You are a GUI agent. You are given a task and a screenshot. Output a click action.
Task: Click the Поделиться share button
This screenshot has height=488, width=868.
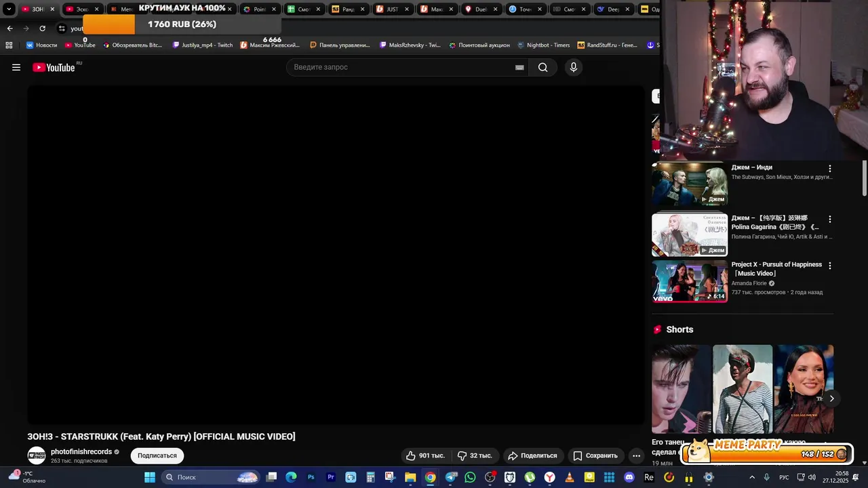point(532,455)
